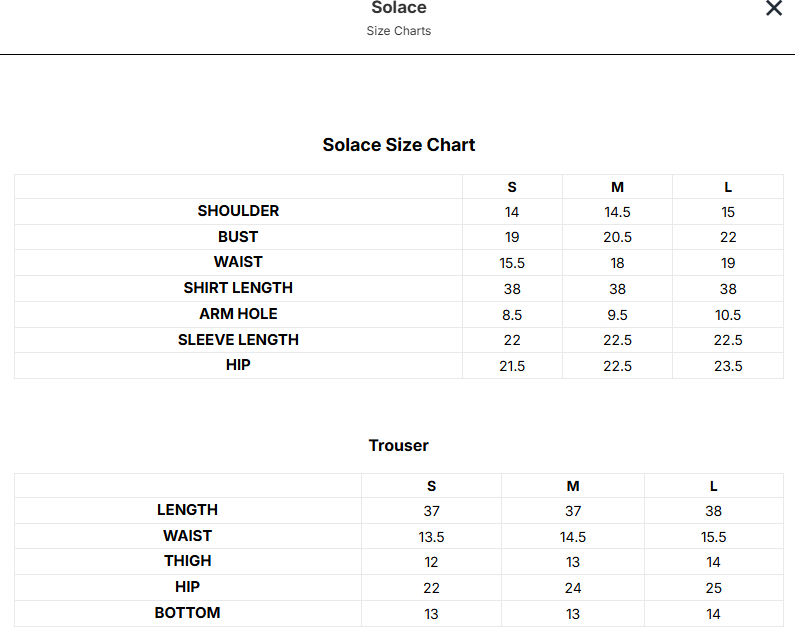This screenshot has width=795, height=630.
Task: Click the ARM HOLE row label
Action: (238, 314)
